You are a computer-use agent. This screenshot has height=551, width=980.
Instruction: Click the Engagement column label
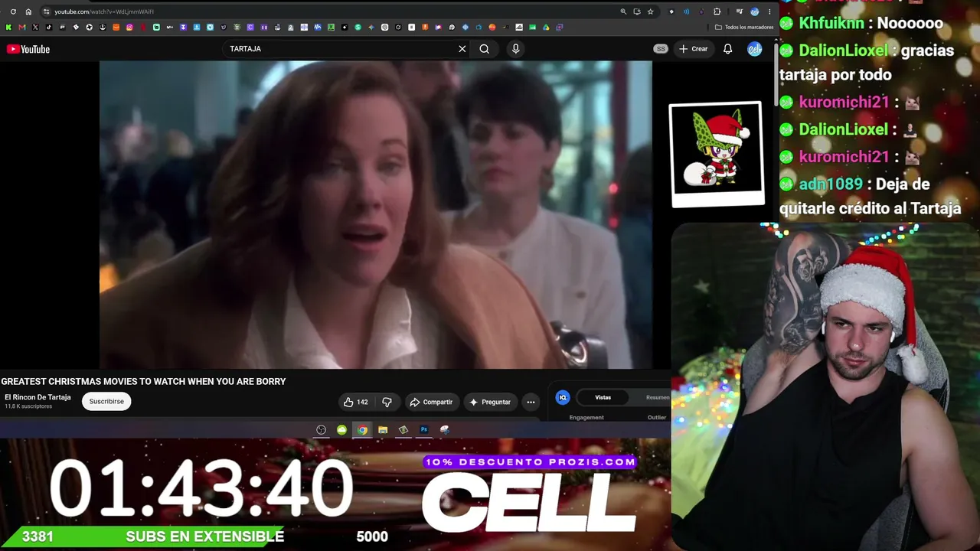click(x=586, y=417)
